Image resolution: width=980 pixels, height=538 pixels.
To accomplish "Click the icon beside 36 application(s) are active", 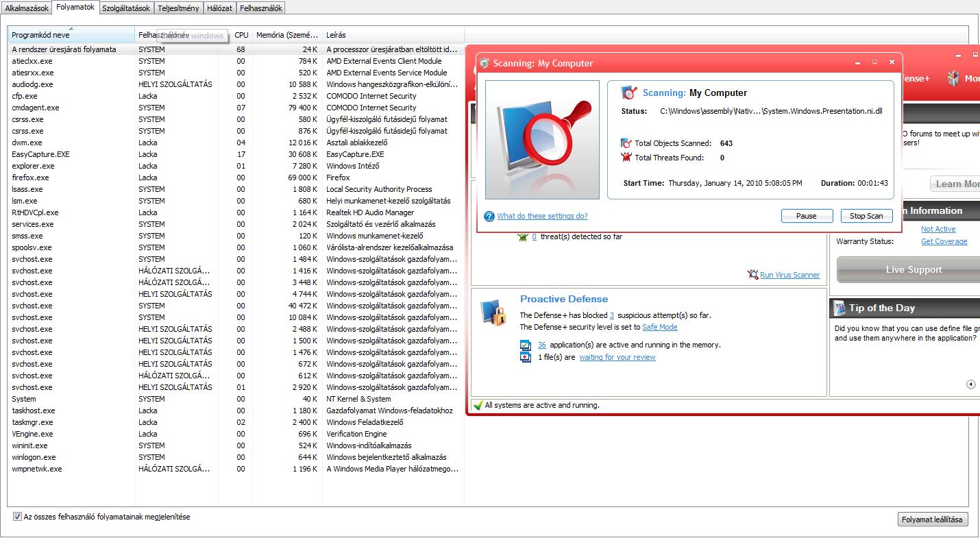I will coord(525,345).
